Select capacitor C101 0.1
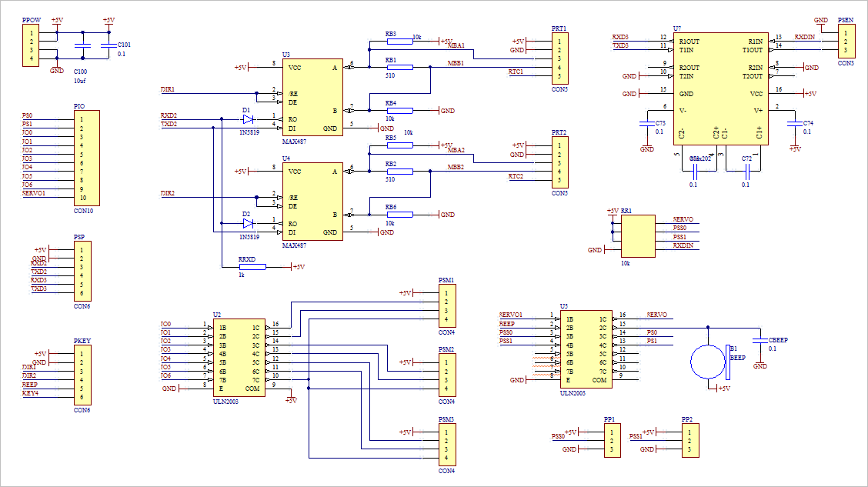 click(x=108, y=45)
